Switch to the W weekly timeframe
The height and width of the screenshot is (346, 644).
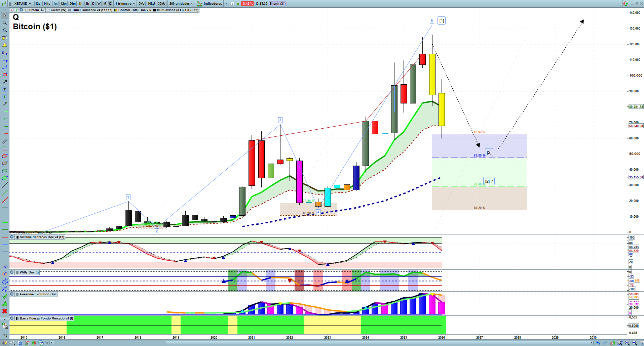99,4
